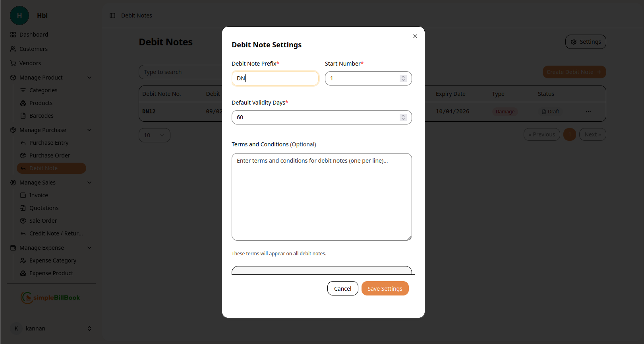
Task: Open Purchase Order menu item
Action: (50, 155)
